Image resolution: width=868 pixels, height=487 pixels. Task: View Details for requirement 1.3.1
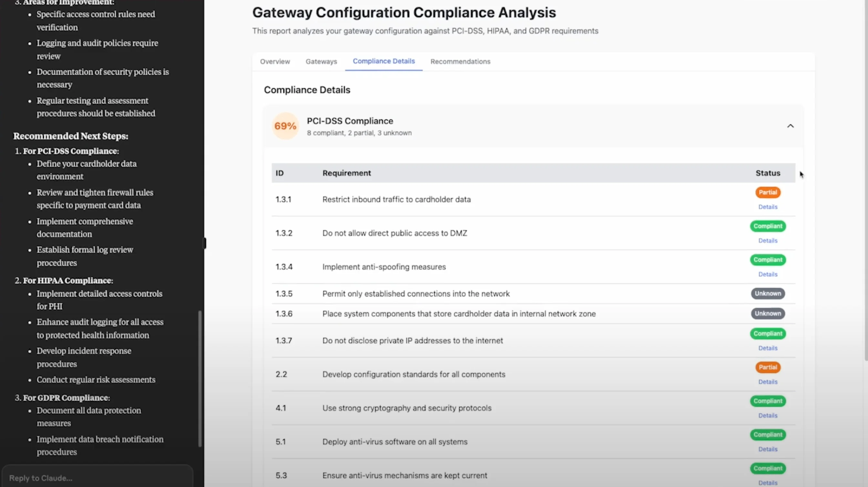point(768,207)
